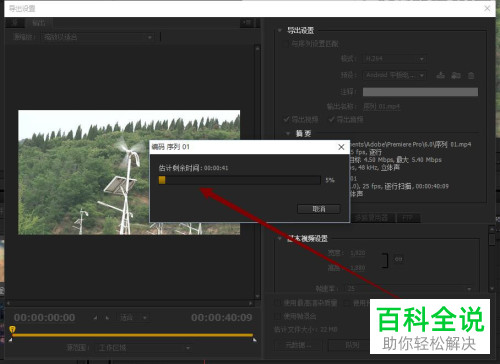Toggle the 导出音频 export audio checkbox
This screenshot has height=364, width=500.
click(x=331, y=119)
